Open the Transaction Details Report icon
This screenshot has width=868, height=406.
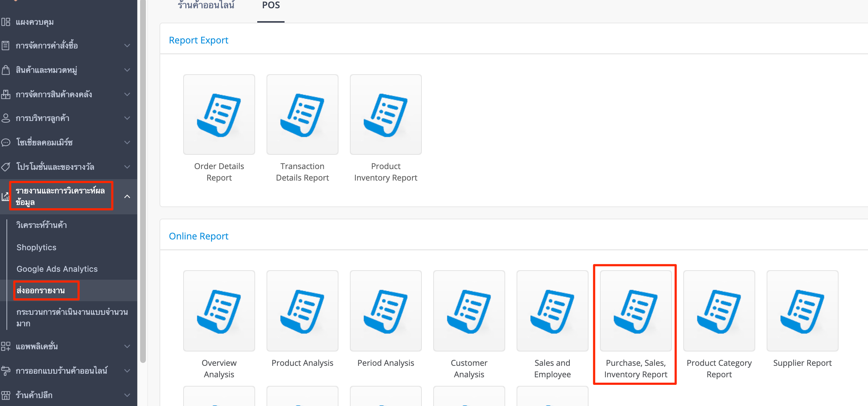(303, 115)
